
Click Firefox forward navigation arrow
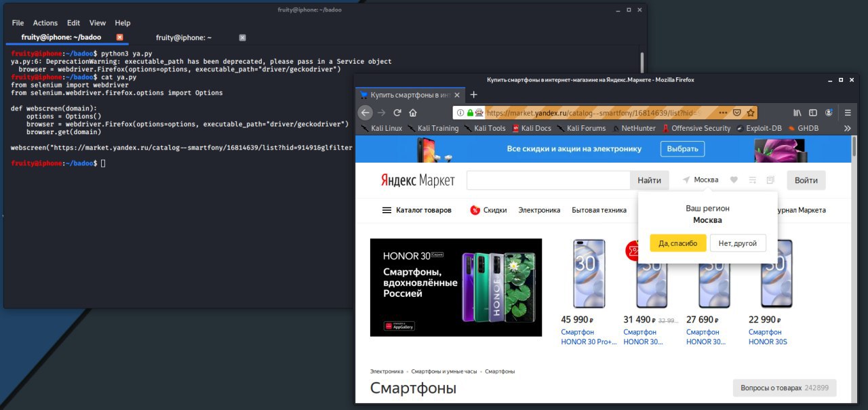point(382,112)
